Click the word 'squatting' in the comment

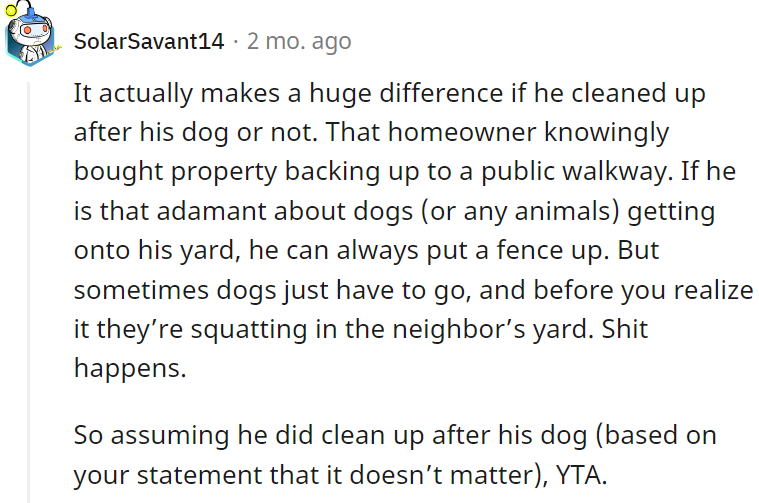pyautogui.click(x=249, y=330)
